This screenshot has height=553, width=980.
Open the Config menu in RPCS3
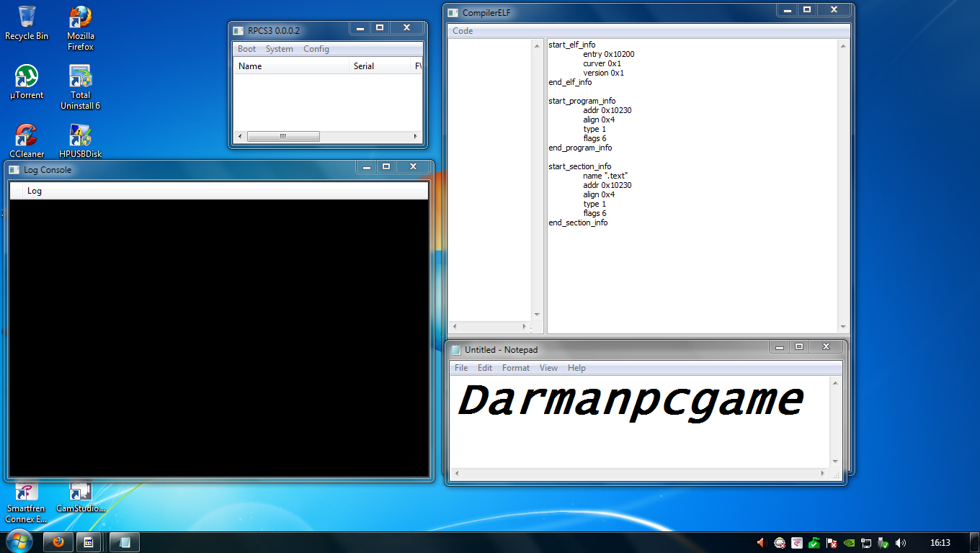[316, 49]
